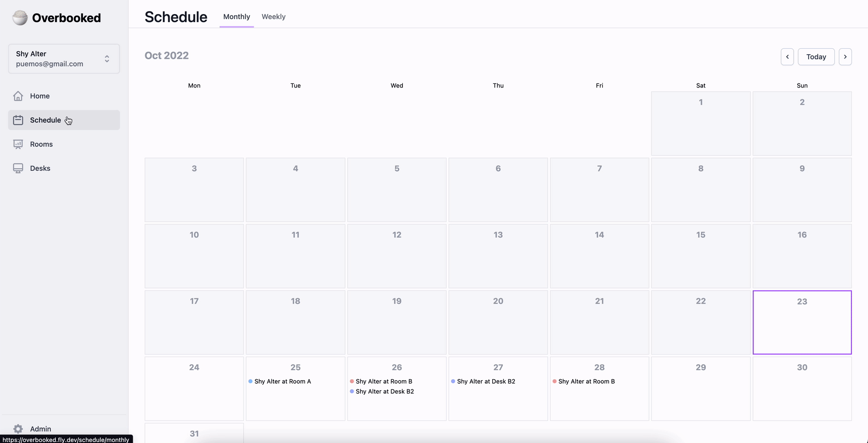
Task: Open Oct 27 Shy Alter at Desk B2
Action: pyautogui.click(x=484, y=382)
